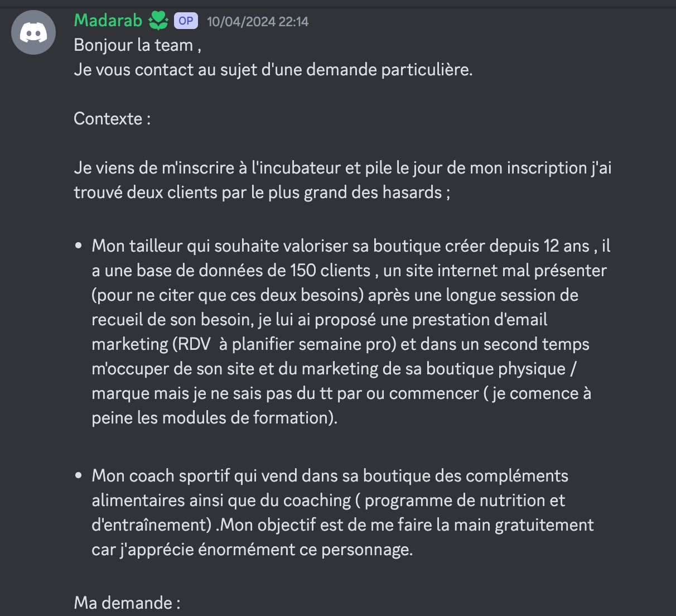676x616 pixels.
Task: Click the 10/04/2024 22:14 message timestamp
Action: tap(258, 22)
